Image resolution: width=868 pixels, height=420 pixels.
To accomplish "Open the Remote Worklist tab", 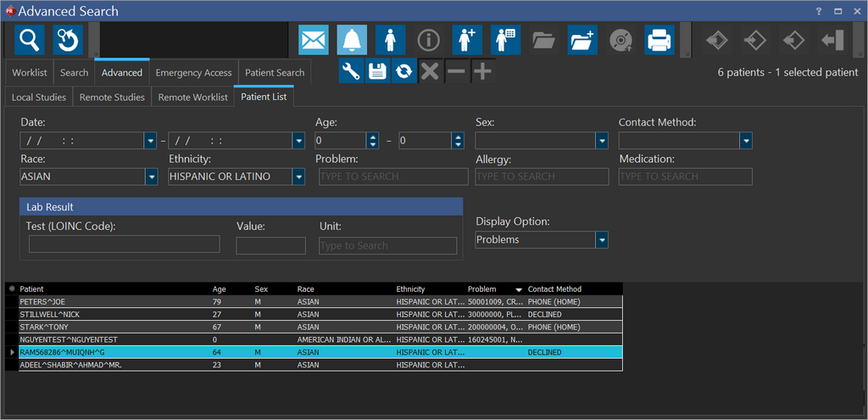I will 192,98.
